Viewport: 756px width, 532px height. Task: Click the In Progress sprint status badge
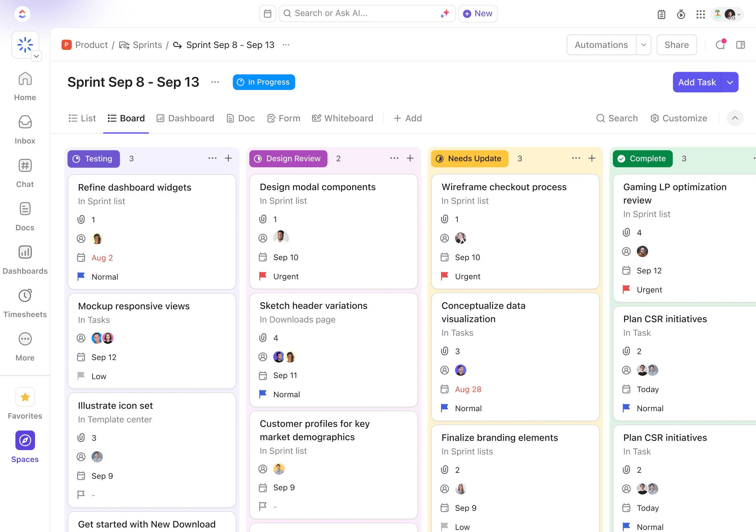tap(264, 82)
